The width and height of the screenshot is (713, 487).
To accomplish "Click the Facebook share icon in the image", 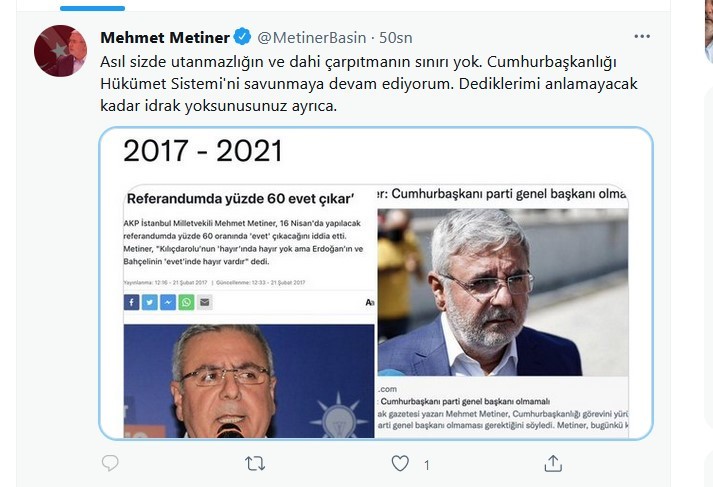I will click(x=131, y=302).
